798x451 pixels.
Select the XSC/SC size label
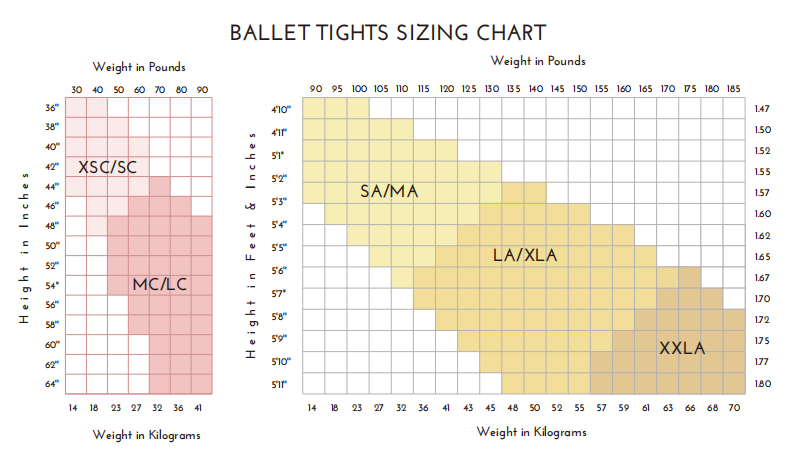106,166
